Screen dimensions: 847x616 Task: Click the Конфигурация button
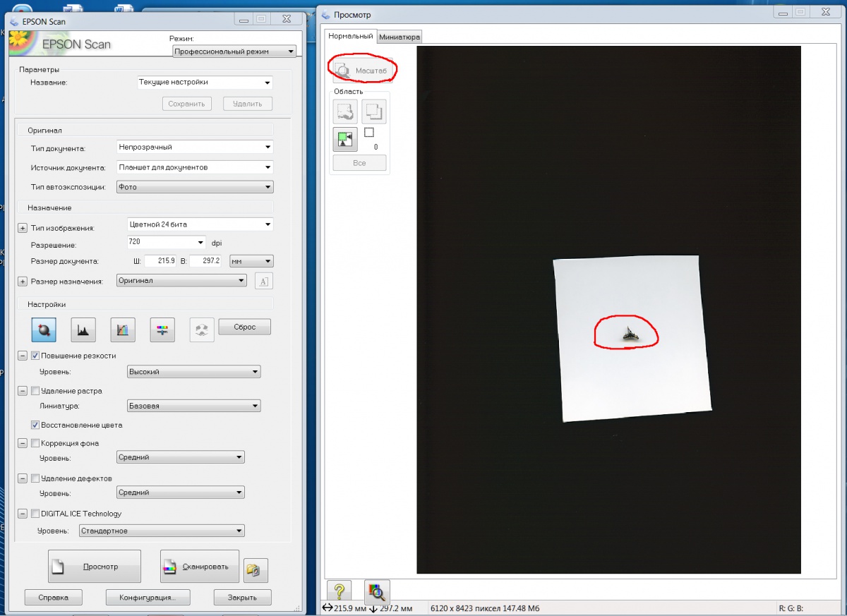[x=149, y=598]
